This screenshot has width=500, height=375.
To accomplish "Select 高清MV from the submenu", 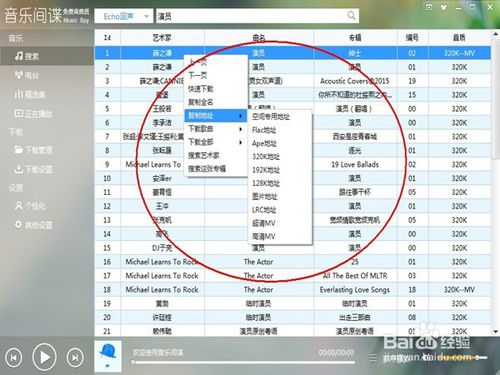I will (280, 236).
